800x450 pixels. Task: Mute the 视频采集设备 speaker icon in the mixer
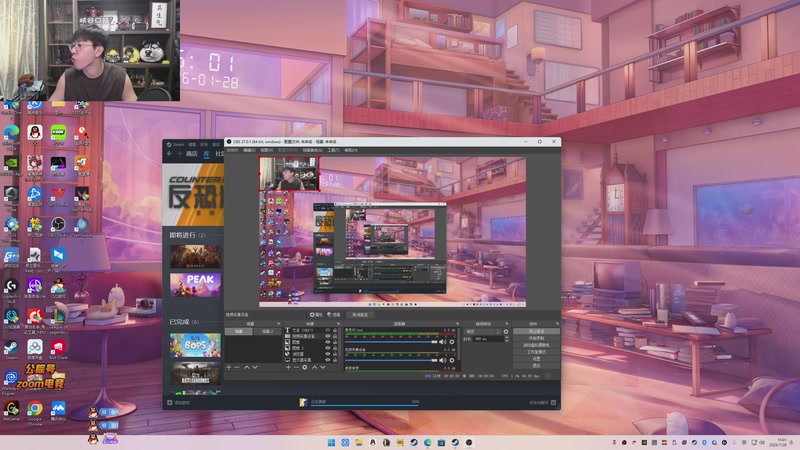coord(442,360)
